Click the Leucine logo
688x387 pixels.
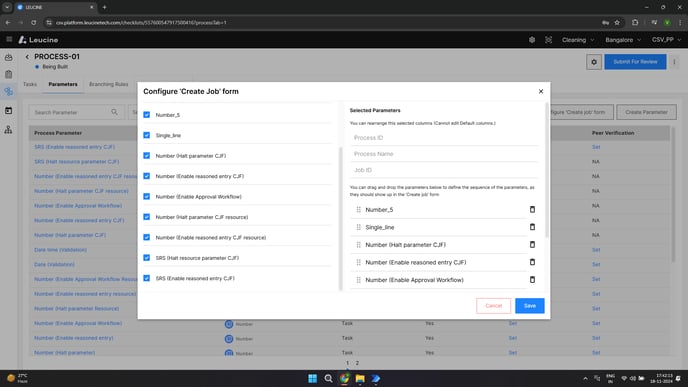click(x=38, y=40)
